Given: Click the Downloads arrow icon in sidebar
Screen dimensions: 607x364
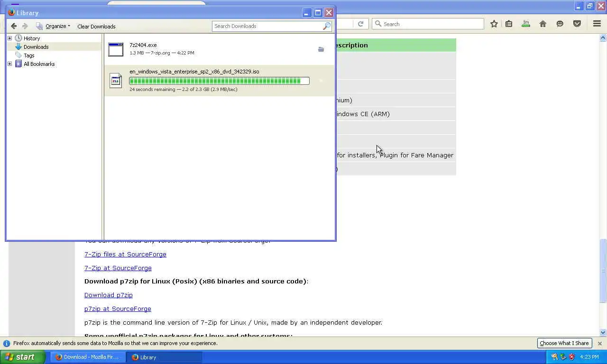Looking at the screenshot, I should coord(18,46).
